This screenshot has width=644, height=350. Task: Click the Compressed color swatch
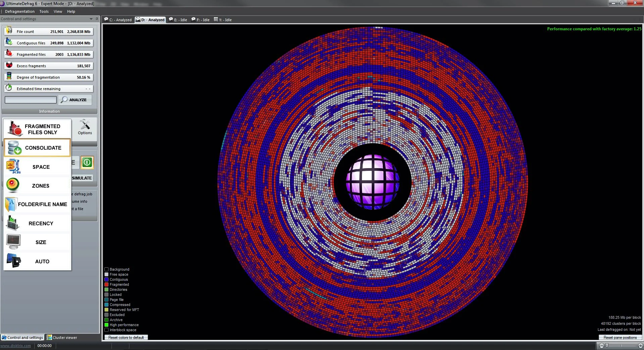(x=106, y=305)
